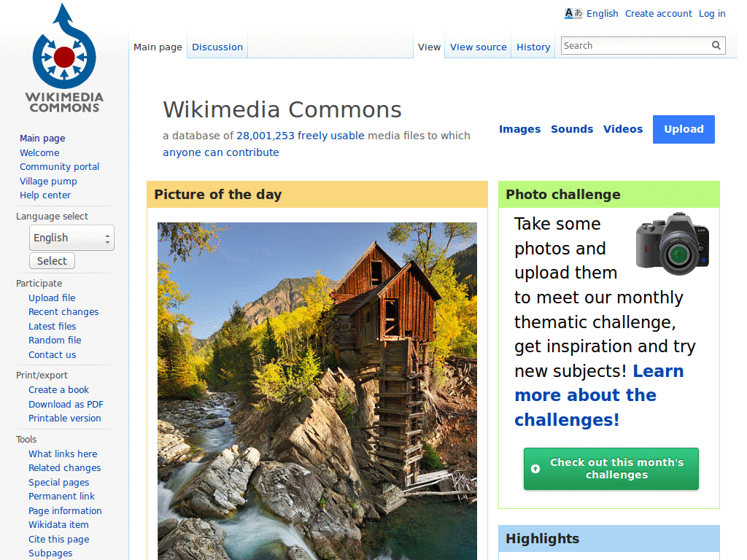Click the language dropdown down arrow
The width and height of the screenshot is (747, 560).
coord(108,242)
